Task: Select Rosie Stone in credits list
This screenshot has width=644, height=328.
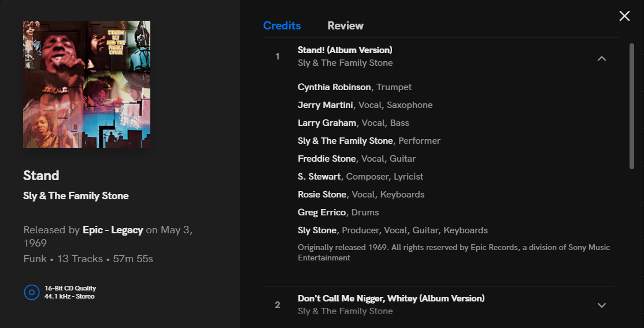Action: click(x=322, y=195)
